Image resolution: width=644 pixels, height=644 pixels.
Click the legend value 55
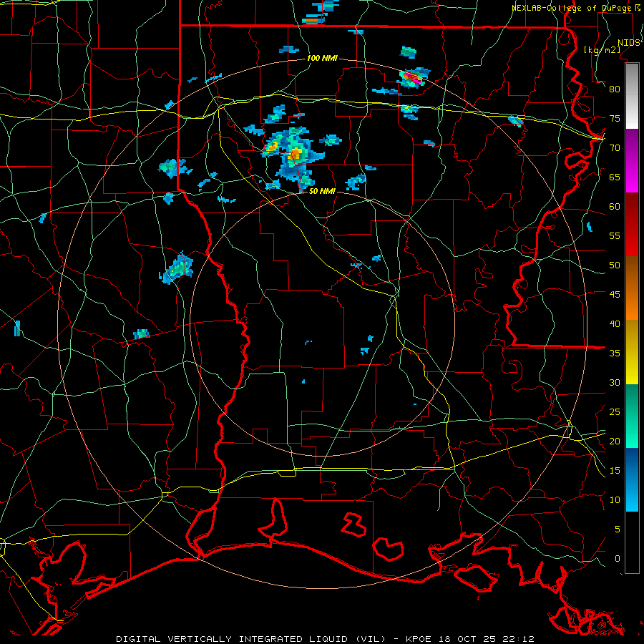pos(615,235)
